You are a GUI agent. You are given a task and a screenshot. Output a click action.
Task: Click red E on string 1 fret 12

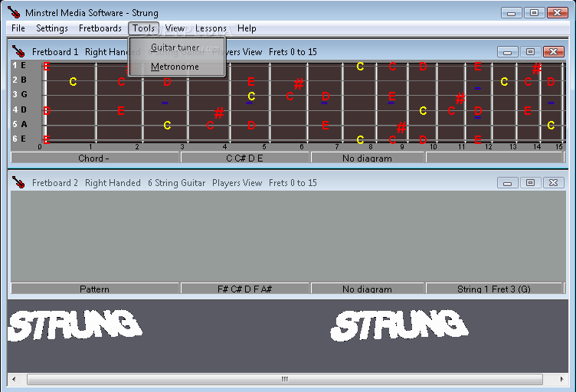(x=477, y=67)
